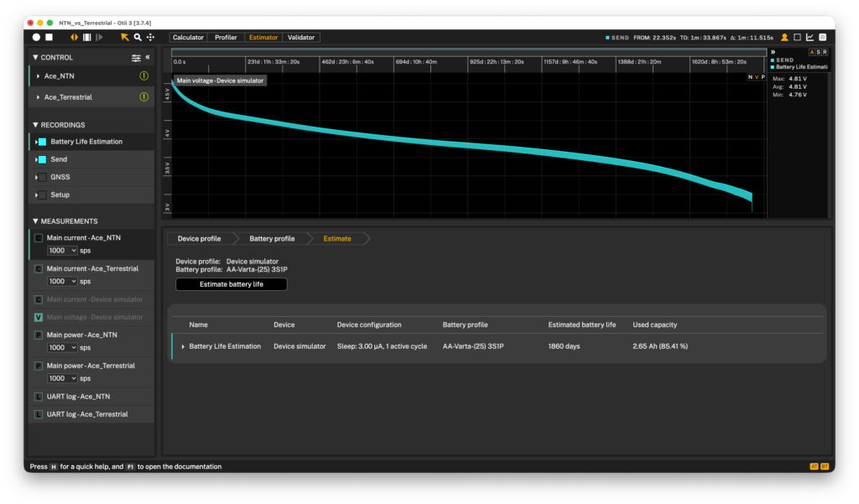Toggle UART log - Ace_NTN measurement
The height and width of the screenshot is (504, 859).
39,397
